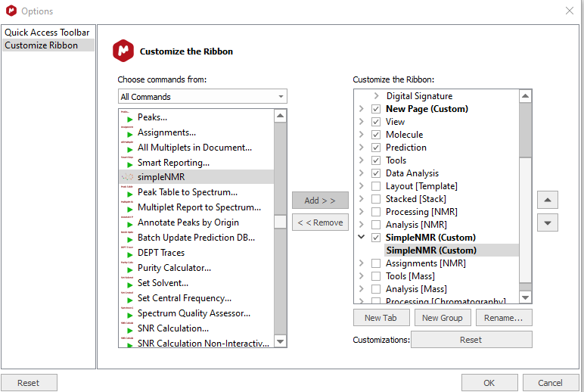Click the simpleNMR command icon
The image size is (584, 392).
127,177
